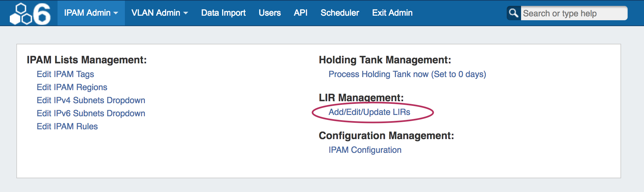Click the magnifying glass search icon
This screenshot has height=192, width=644.
(514, 13)
